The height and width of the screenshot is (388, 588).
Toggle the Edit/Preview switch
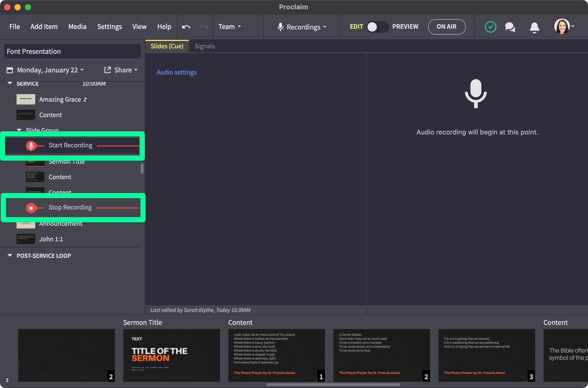point(378,27)
